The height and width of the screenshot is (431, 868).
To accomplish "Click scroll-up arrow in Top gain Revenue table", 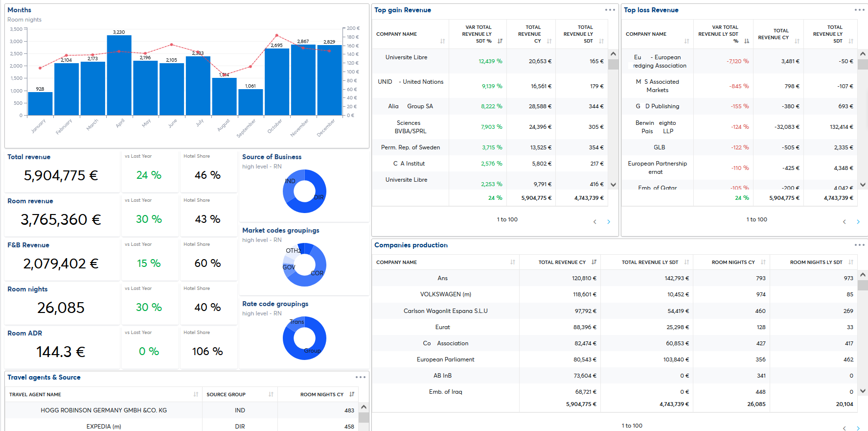I will (x=614, y=54).
